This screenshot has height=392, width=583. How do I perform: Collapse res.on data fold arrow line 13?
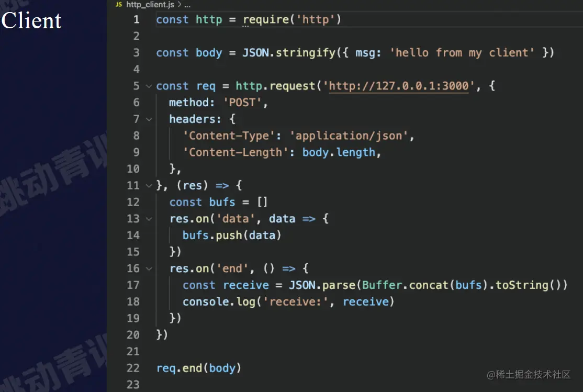coord(149,219)
